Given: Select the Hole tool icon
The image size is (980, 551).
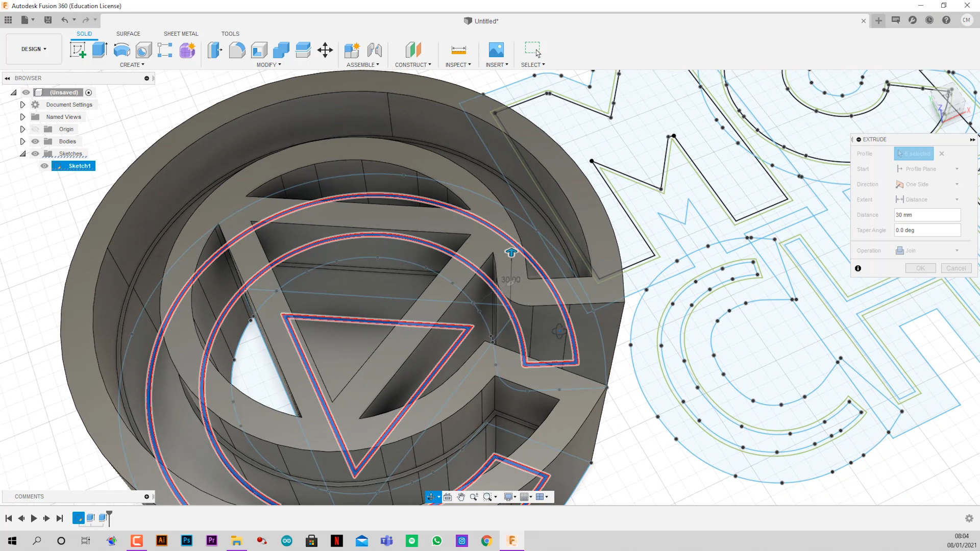Looking at the screenshot, I should (x=143, y=50).
